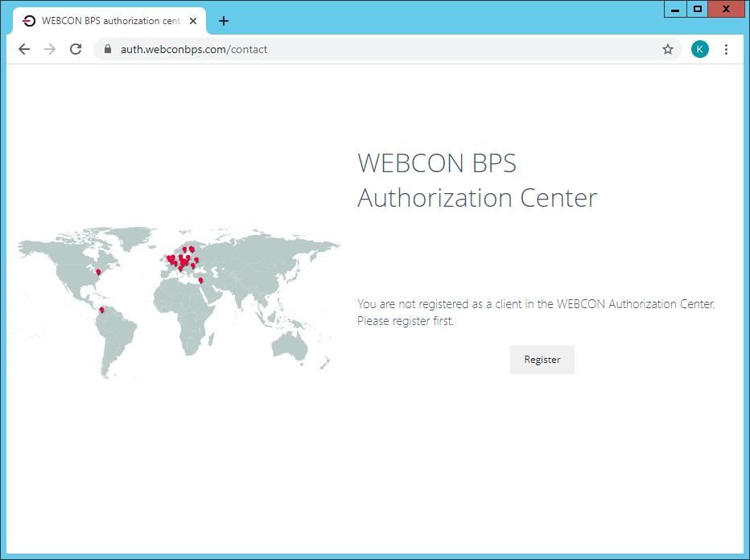Open the Chrome three-dot menu
This screenshot has height=560, width=750.
[726, 49]
